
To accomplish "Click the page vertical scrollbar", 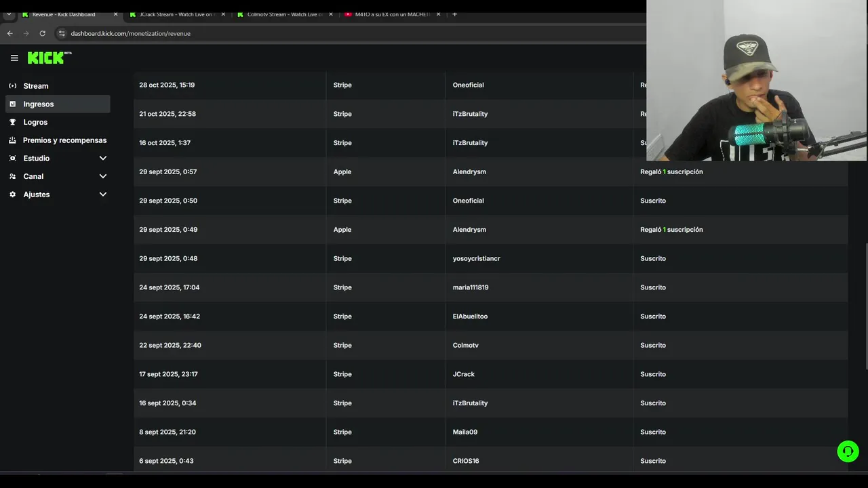I will pos(865,305).
